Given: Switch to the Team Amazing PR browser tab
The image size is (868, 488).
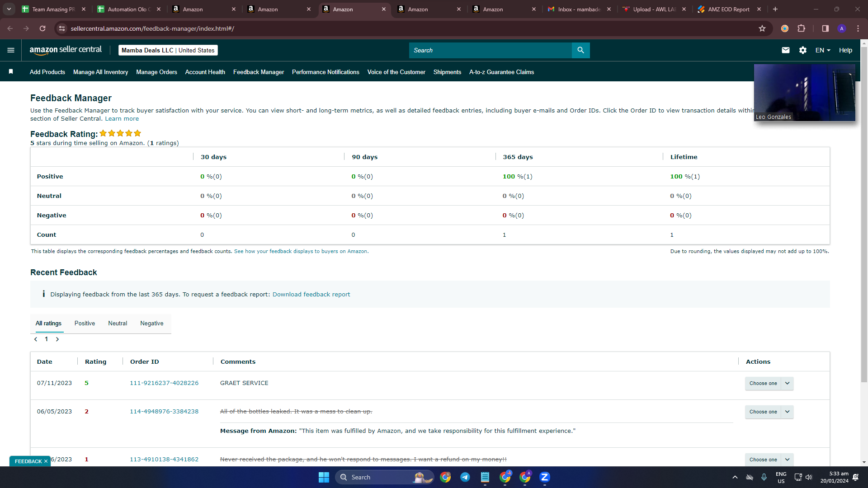Looking at the screenshot, I should pyautogui.click(x=53, y=9).
